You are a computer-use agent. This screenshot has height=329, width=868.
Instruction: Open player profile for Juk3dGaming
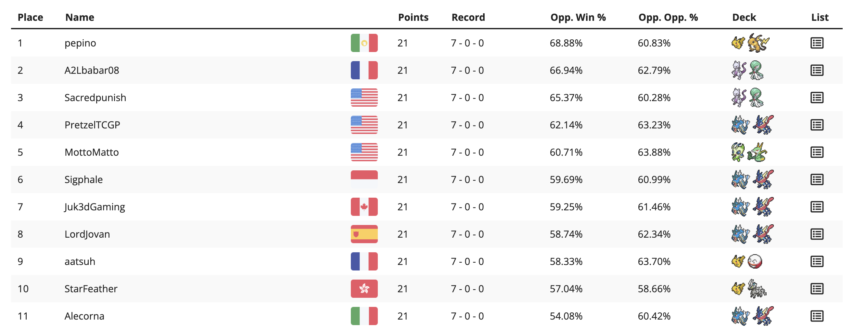pyautogui.click(x=95, y=207)
